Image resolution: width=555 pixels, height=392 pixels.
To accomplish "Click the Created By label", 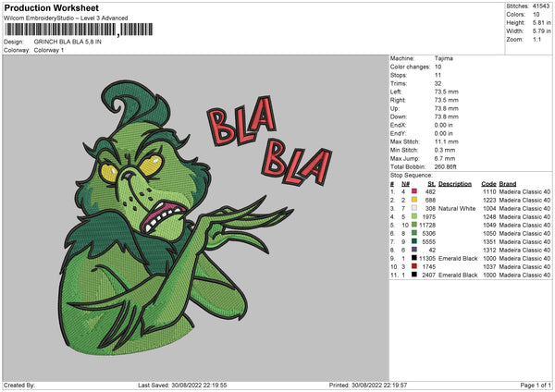I will 19,385.
